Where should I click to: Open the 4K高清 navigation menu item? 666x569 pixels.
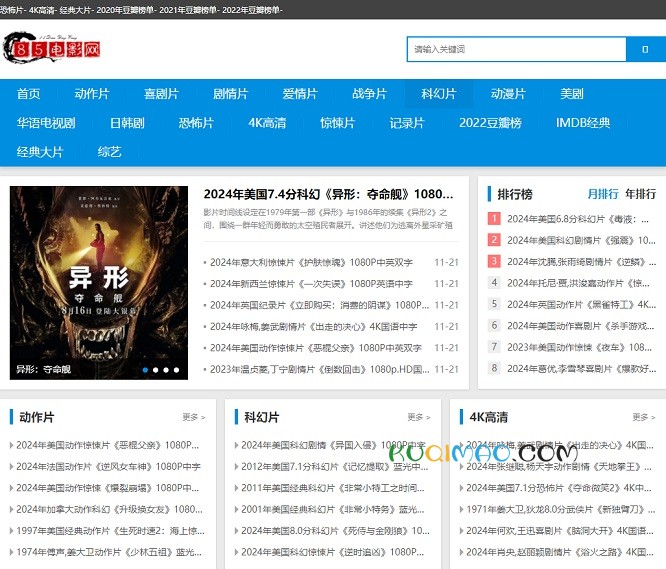267,123
